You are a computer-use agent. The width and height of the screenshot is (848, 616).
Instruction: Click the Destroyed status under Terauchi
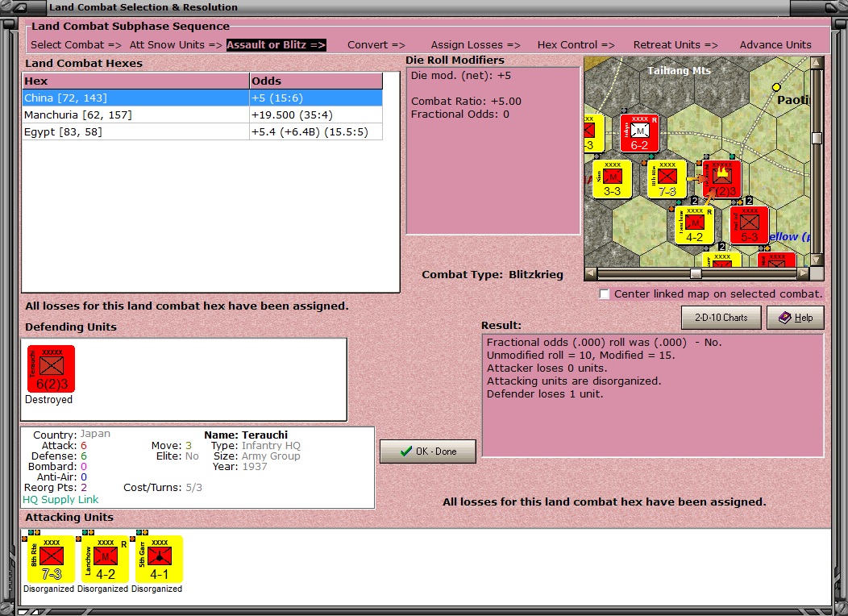48,400
